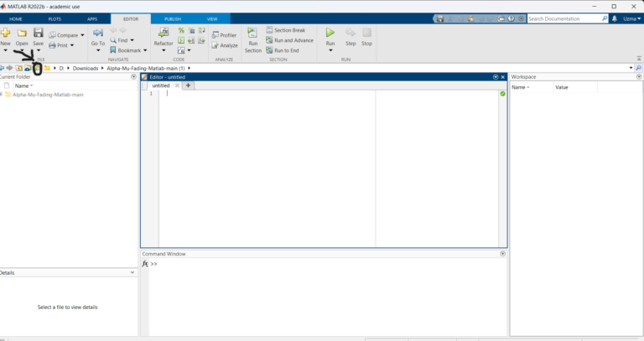Insert a Section Break
This screenshot has width=644, height=341.
(x=286, y=30)
